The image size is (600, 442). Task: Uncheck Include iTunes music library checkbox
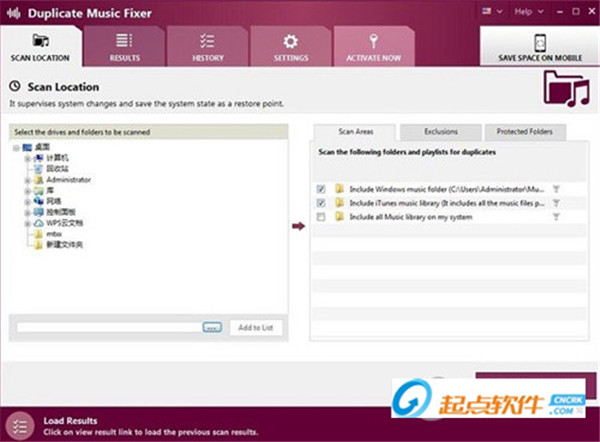(x=321, y=203)
